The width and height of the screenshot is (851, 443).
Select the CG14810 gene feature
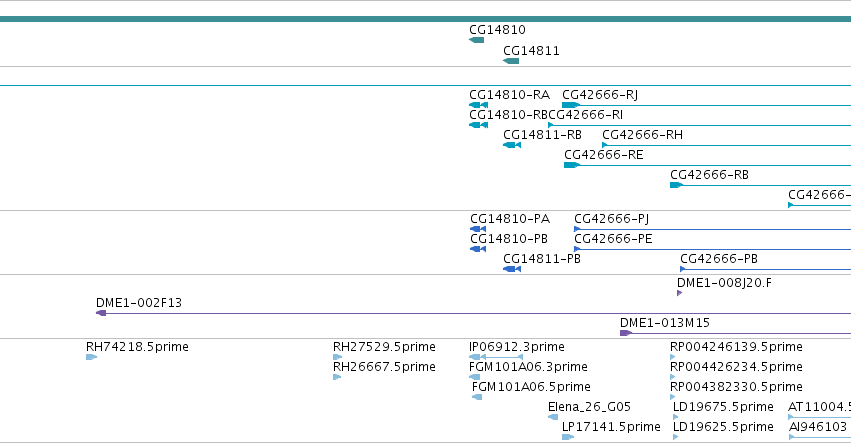pos(477,40)
